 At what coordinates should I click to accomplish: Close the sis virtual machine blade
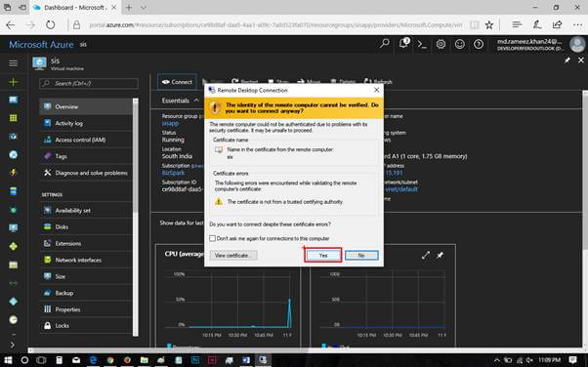(581, 60)
